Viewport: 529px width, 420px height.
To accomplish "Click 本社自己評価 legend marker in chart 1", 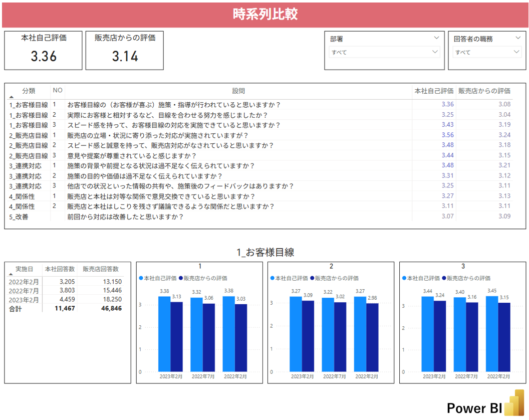I will point(141,278).
